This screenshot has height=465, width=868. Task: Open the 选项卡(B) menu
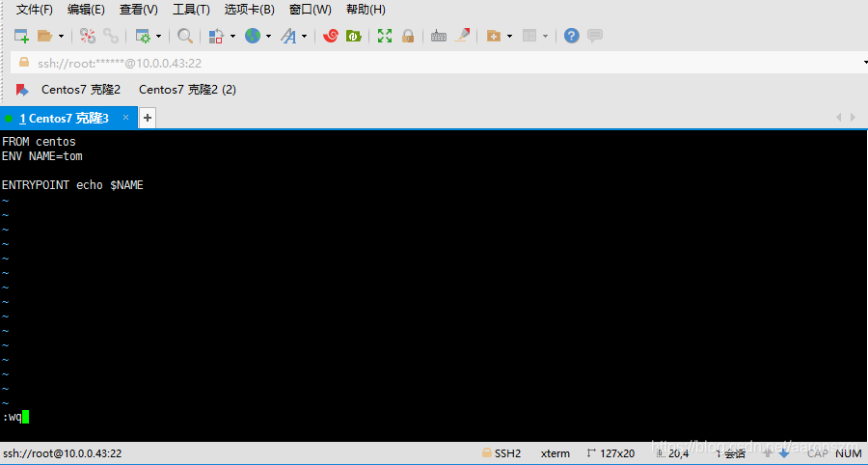(250, 10)
